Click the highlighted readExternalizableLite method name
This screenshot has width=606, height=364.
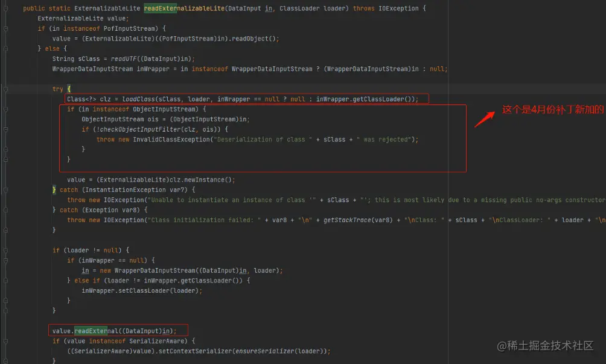pos(184,8)
